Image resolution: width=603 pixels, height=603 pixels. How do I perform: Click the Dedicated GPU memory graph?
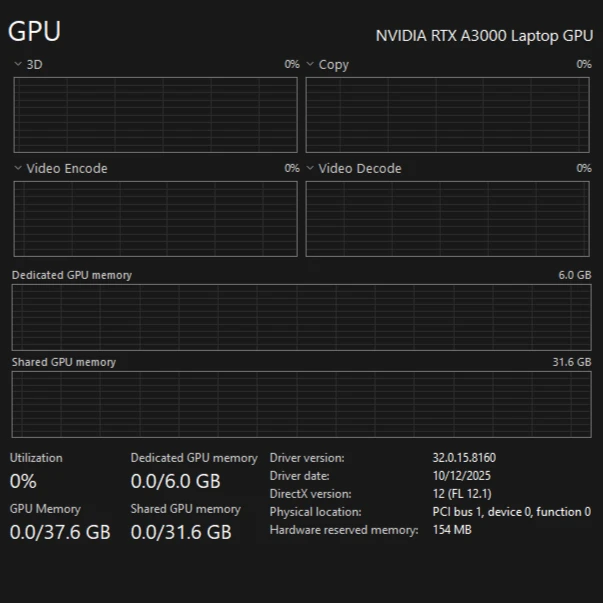click(301, 316)
